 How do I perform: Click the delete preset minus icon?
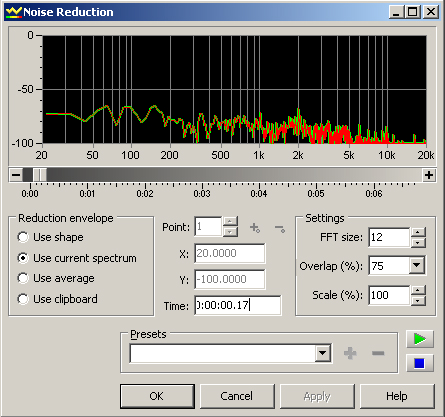378,353
